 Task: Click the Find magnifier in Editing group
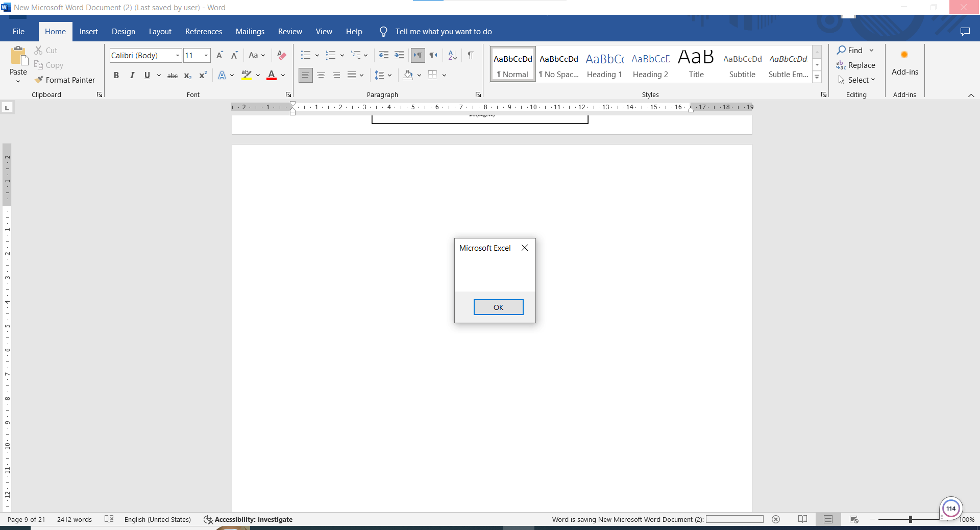850,50
